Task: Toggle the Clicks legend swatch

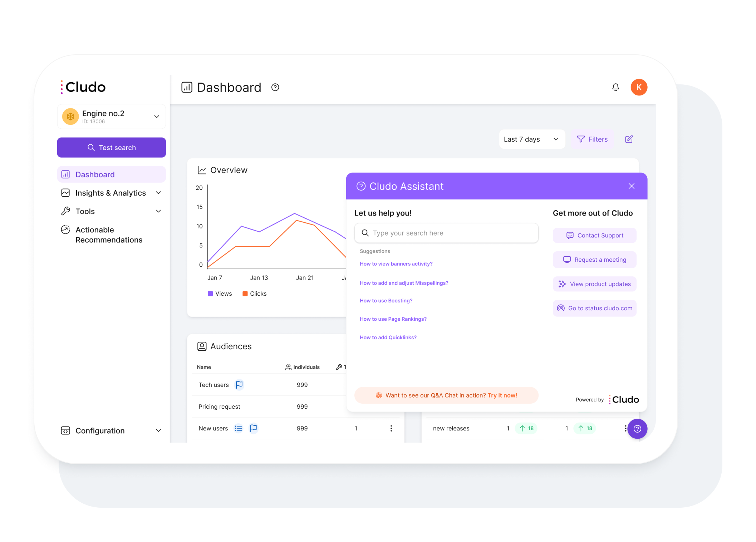Action: [245, 294]
